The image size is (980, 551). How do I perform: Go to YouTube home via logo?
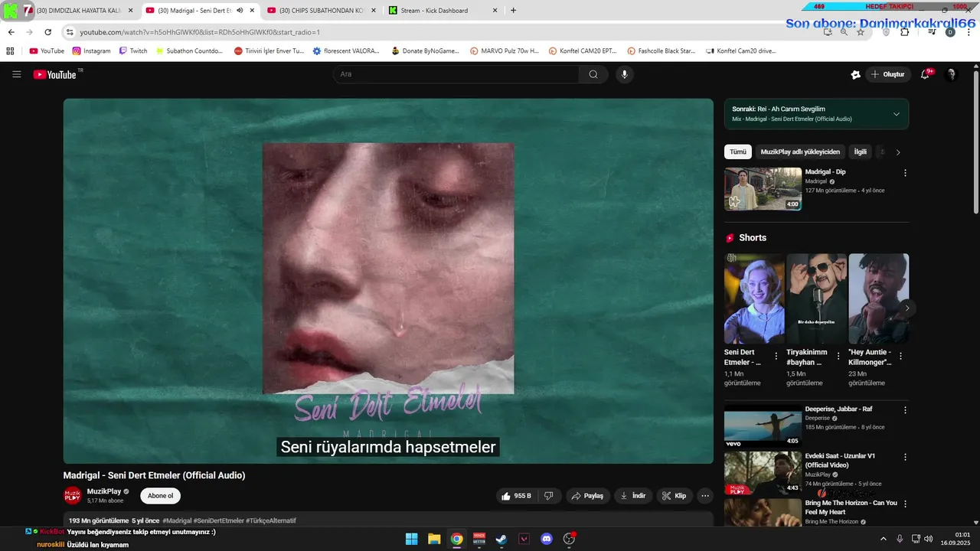[x=55, y=74]
